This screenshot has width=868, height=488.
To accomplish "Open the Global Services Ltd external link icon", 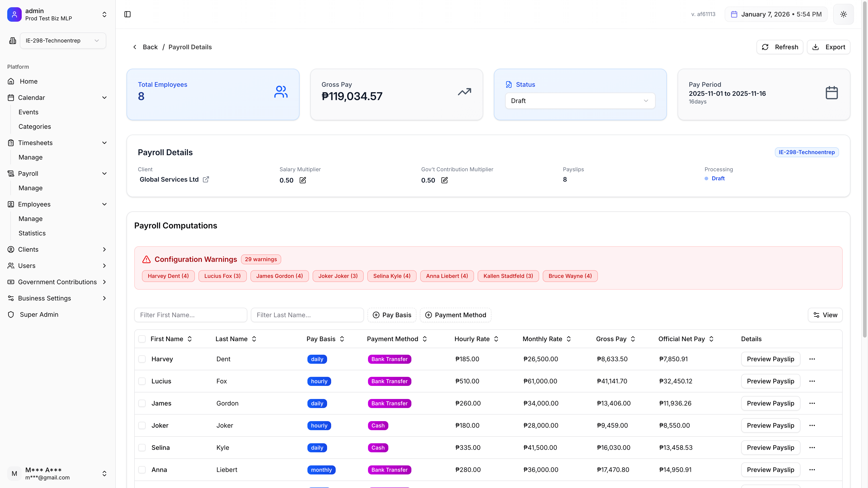I will point(206,180).
